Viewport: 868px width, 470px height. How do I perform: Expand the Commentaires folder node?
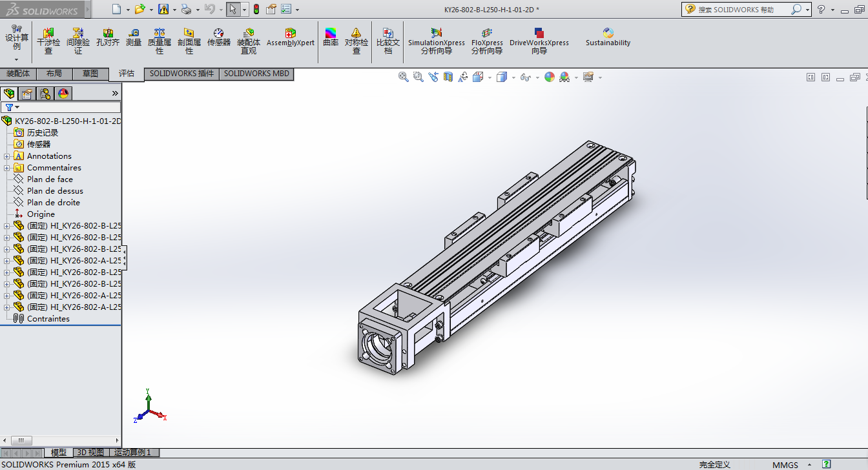(6, 168)
